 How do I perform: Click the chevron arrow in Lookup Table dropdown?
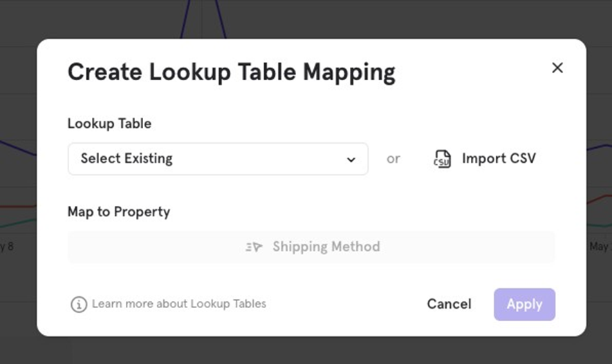tap(351, 160)
